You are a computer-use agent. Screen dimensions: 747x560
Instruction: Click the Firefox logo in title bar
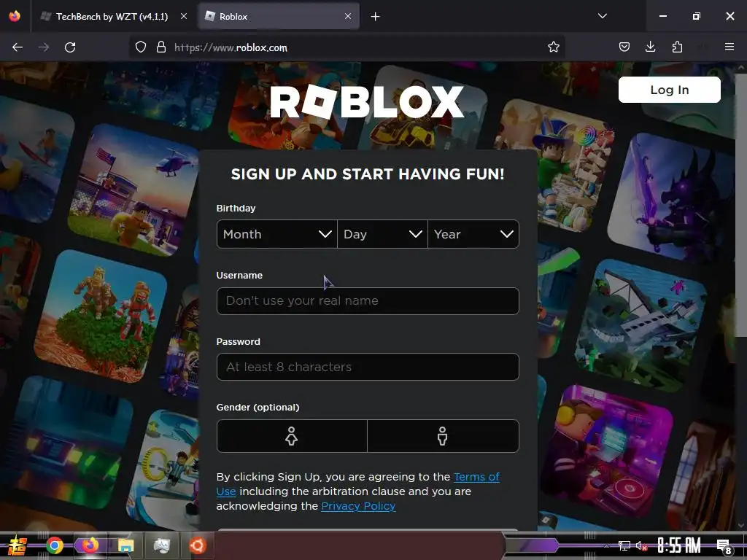(15, 16)
